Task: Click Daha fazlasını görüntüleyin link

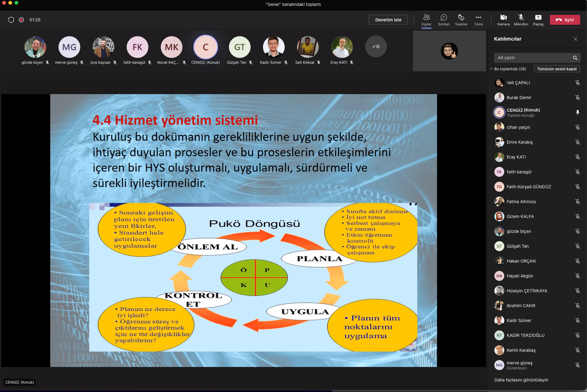Action: point(521,380)
